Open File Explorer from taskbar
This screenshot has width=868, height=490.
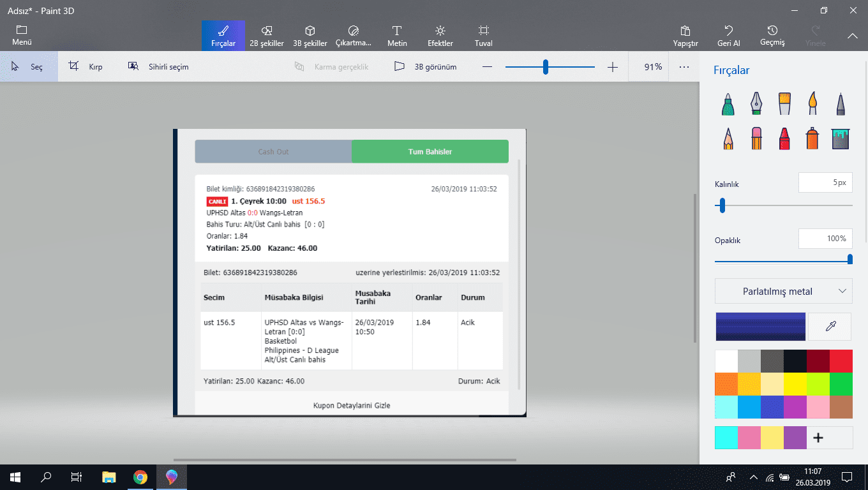109,477
